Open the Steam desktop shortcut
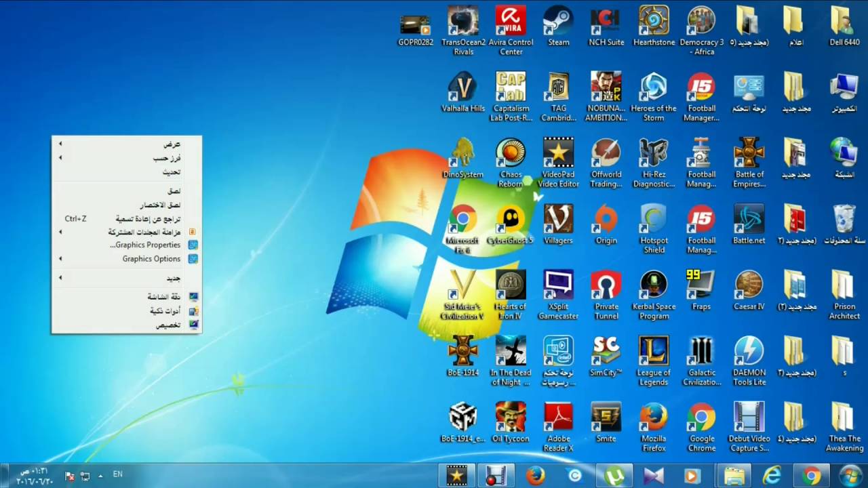Image resolution: width=868 pixels, height=488 pixels. tap(558, 26)
